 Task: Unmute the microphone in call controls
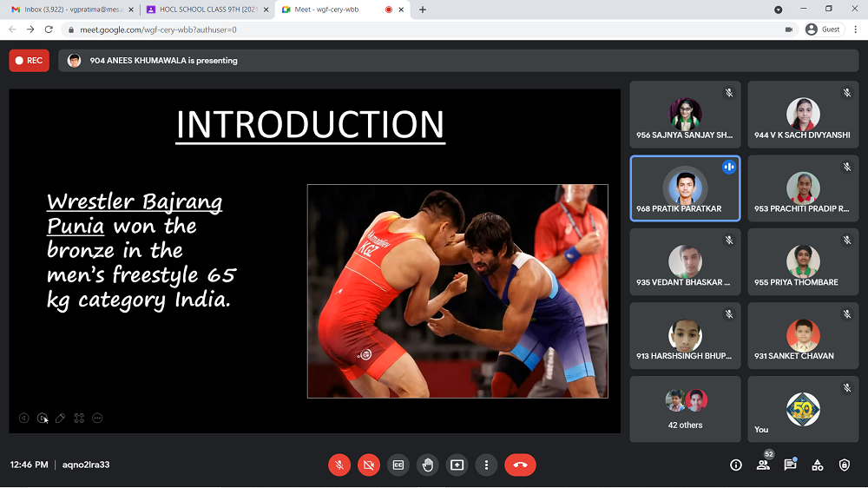(339, 465)
